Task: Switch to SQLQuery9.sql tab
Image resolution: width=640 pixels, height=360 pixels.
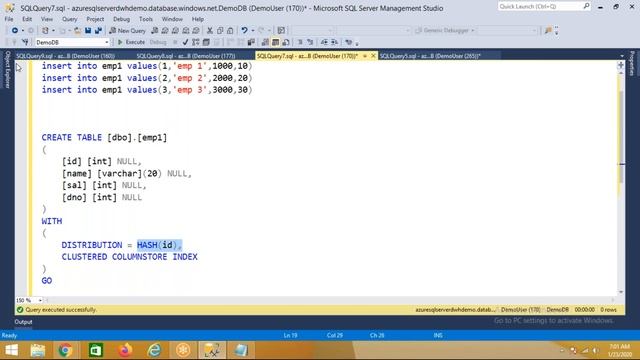Action: pos(66,56)
